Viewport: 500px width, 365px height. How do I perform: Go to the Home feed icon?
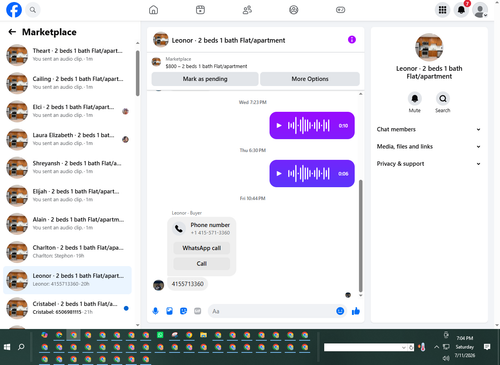153,10
